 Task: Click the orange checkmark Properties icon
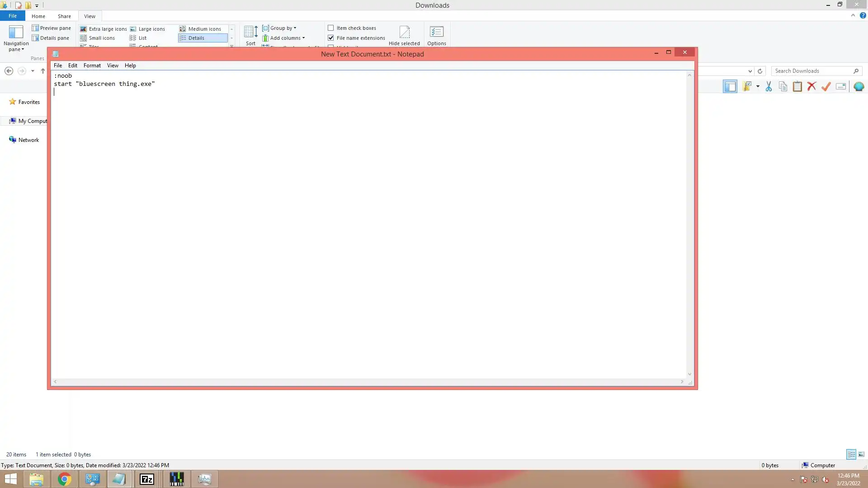826,87
